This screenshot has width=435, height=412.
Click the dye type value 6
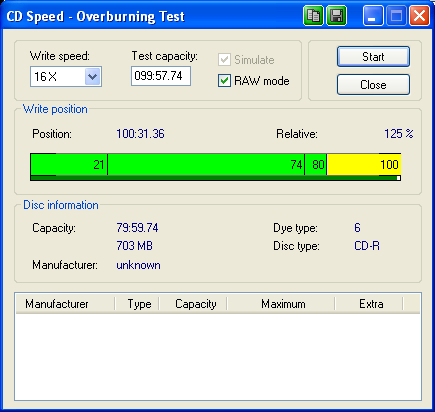(x=357, y=228)
